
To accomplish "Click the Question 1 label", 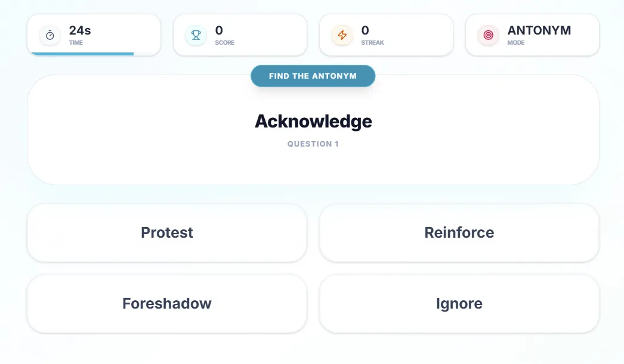I will tap(313, 144).
